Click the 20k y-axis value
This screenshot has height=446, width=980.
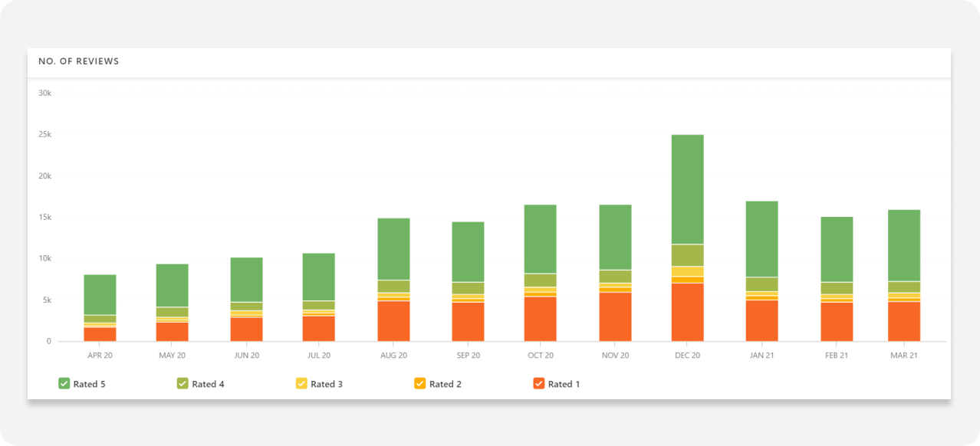point(44,176)
